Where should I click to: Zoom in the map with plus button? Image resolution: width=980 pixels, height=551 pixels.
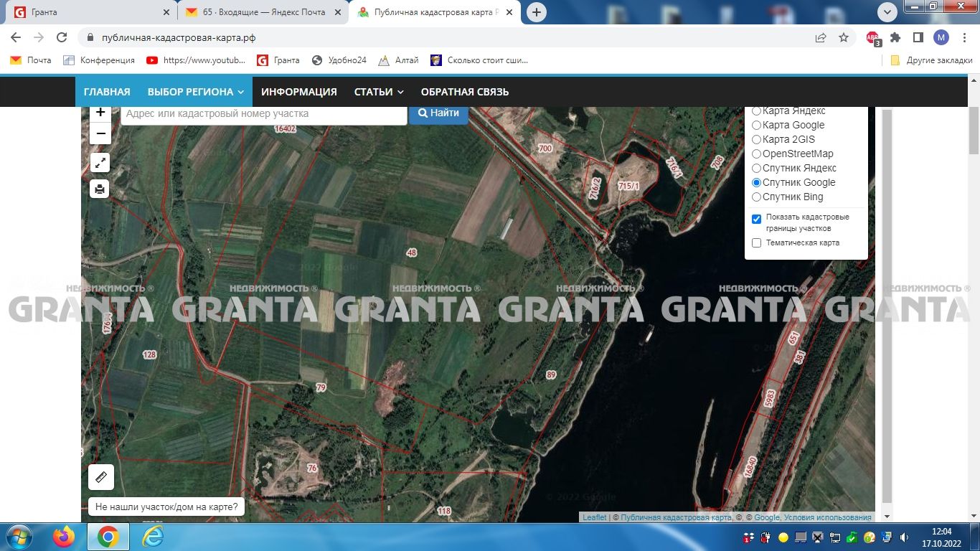(x=100, y=113)
